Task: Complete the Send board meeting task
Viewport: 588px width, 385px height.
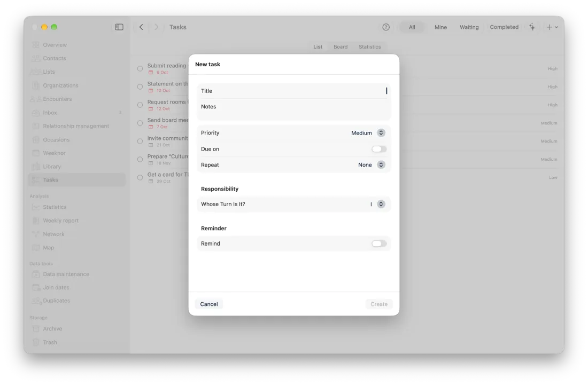Action: (140, 123)
